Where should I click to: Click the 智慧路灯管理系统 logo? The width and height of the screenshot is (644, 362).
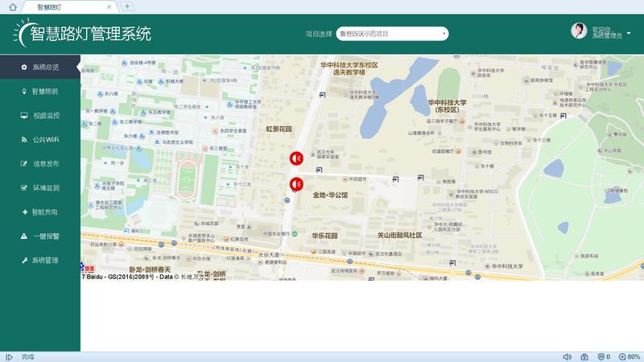83,33
